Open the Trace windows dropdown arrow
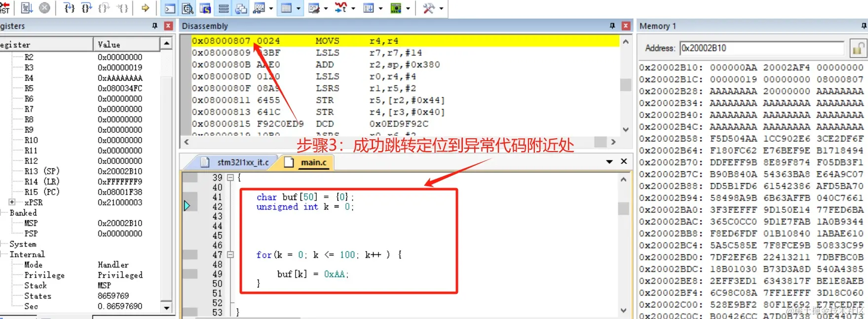This screenshot has height=319, width=868. point(381,8)
